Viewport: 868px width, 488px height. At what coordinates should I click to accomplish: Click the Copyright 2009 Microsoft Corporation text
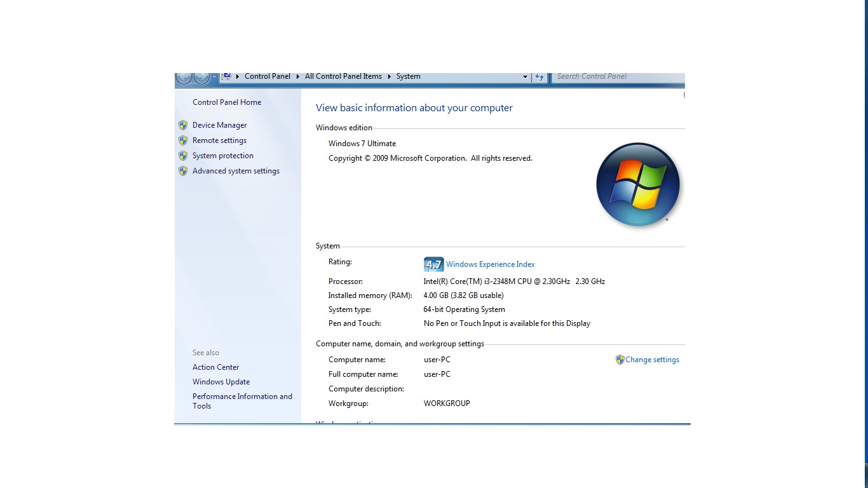tap(430, 158)
